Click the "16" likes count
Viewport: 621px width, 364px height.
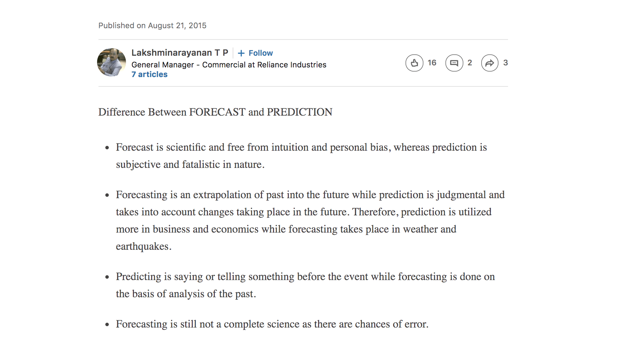[x=432, y=63]
